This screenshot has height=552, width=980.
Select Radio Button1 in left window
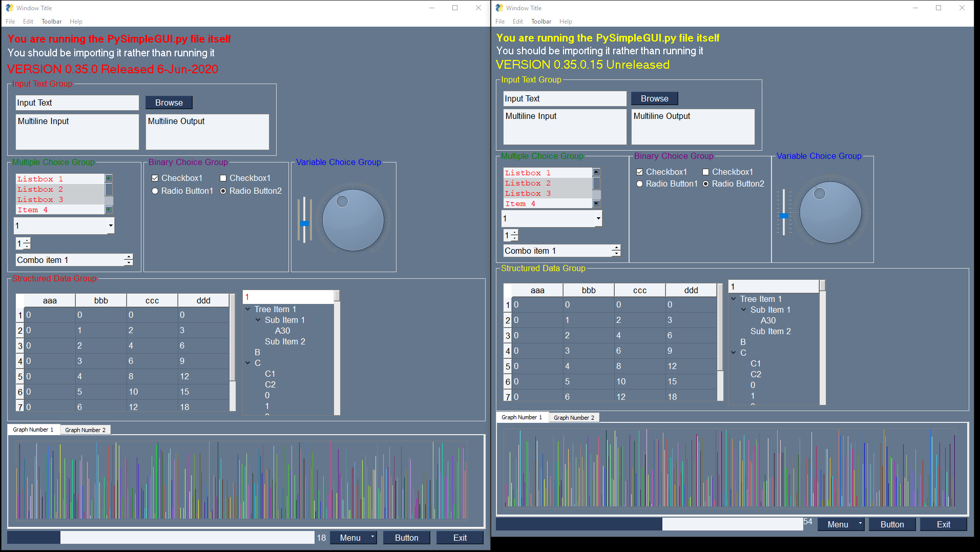155,191
